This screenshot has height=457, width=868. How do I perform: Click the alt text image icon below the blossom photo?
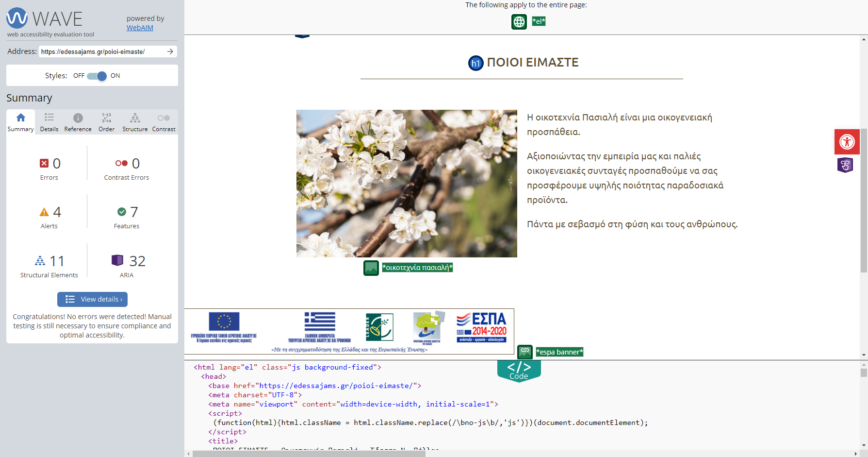371,268
